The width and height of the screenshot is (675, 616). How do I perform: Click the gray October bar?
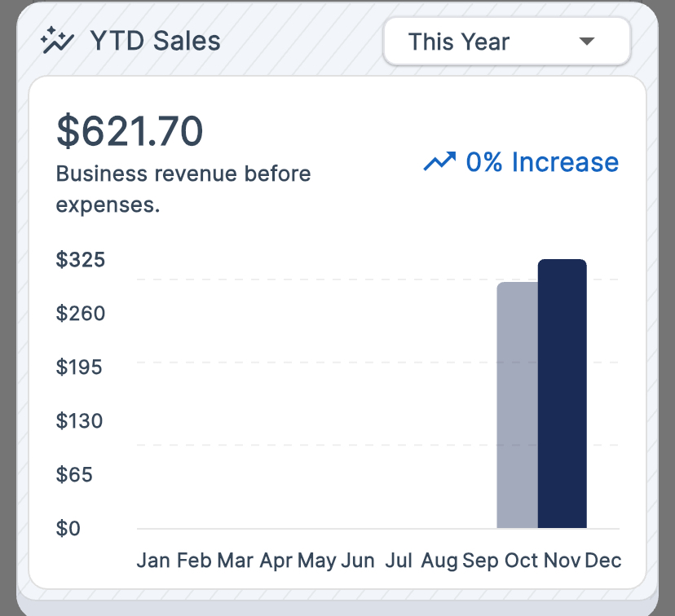(x=517, y=405)
